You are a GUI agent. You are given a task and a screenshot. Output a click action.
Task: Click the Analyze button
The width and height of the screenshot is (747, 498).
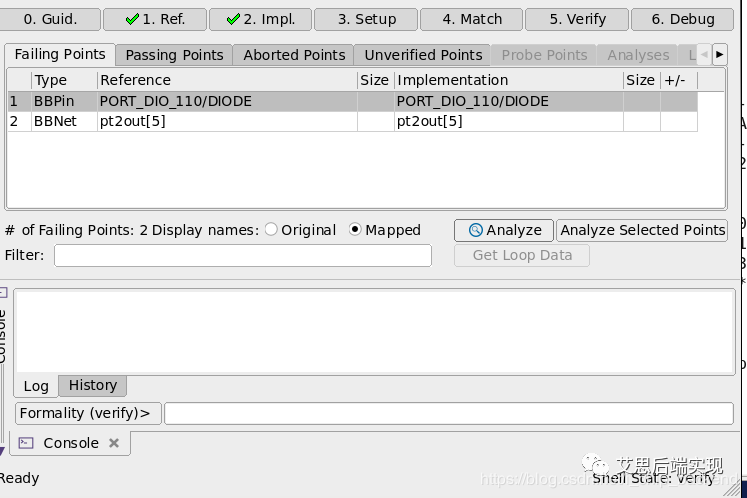(x=504, y=230)
